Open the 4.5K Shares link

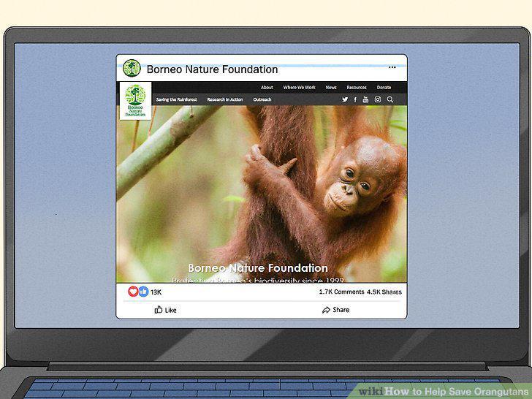tap(384, 292)
